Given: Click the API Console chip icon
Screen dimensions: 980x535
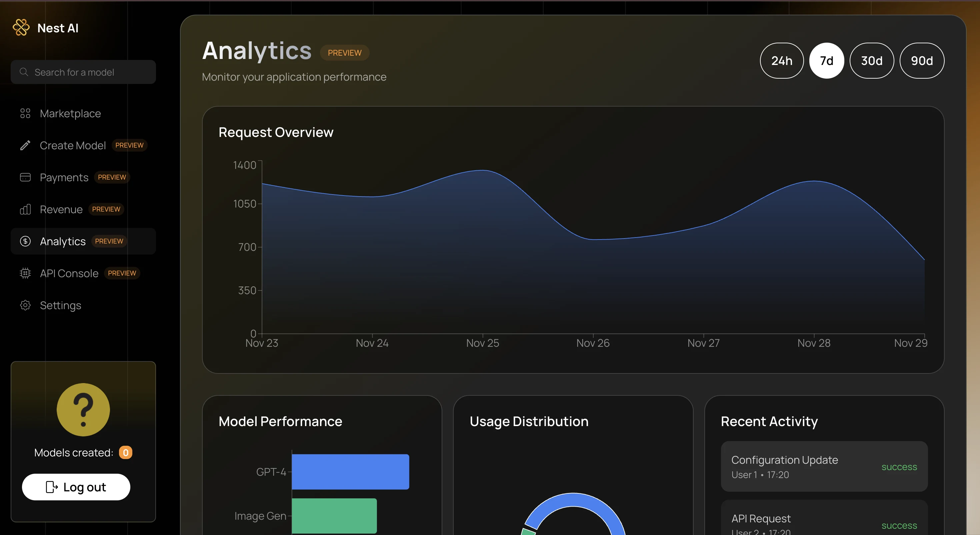Looking at the screenshot, I should pyautogui.click(x=25, y=273).
